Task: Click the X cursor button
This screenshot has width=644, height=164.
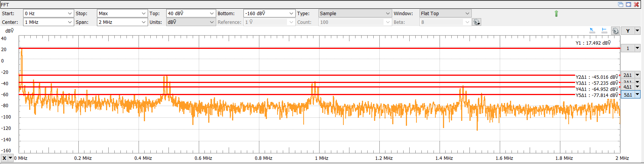Action: coord(4,158)
